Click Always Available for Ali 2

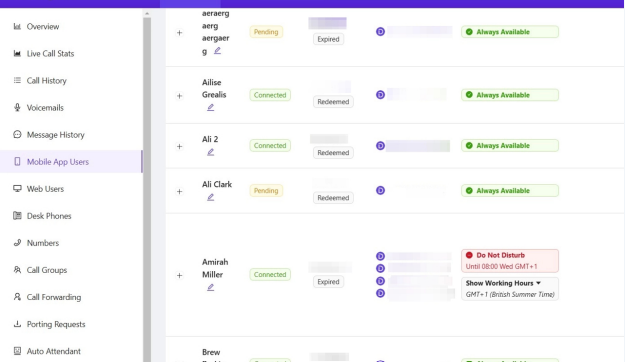click(x=510, y=146)
